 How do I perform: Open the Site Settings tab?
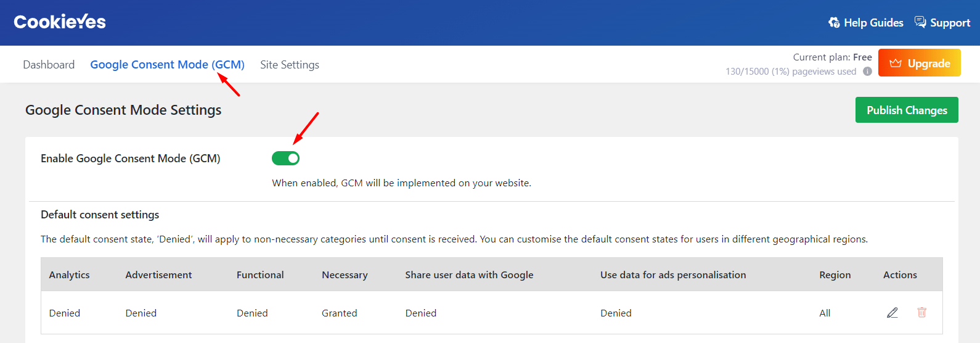tap(290, 65)
